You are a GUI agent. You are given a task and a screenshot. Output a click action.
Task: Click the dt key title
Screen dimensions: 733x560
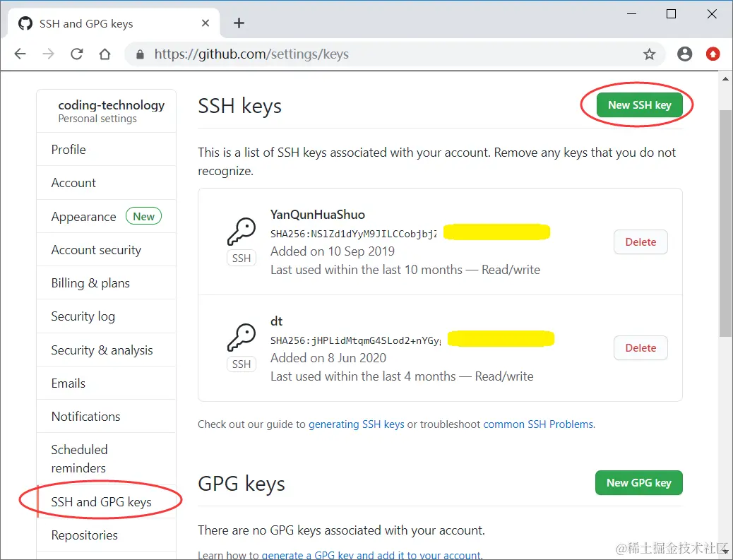tap(276, 321)
